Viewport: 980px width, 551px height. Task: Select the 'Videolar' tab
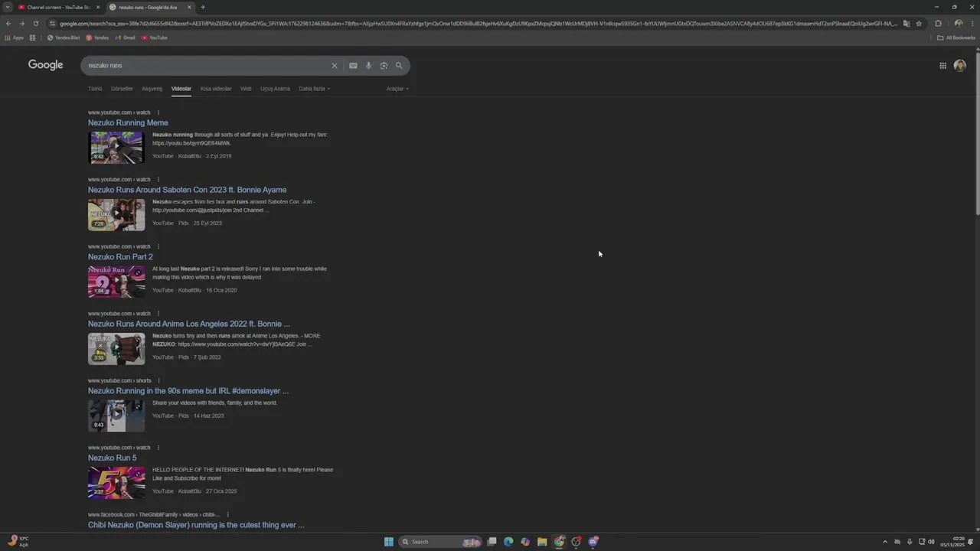(181, 89)
